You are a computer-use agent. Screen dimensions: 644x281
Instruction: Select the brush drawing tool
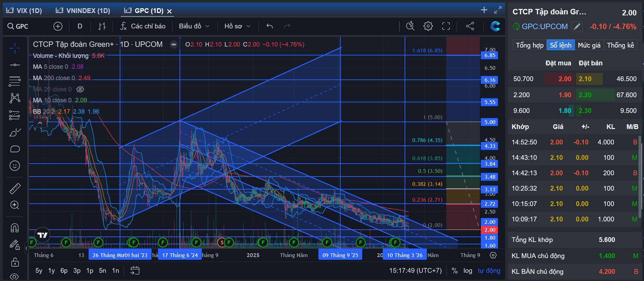pyautogui.click(x=15, y=132)
